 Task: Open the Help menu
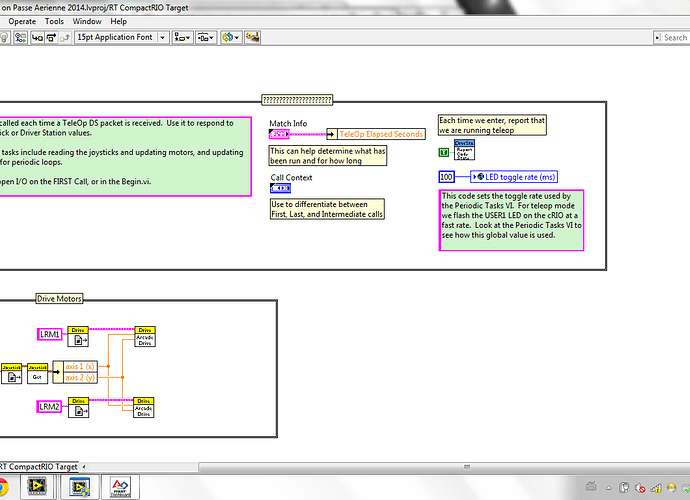point(118,21)
